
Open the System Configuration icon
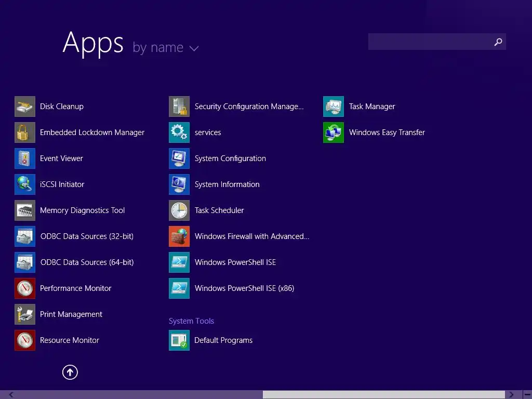coord(179,158)
